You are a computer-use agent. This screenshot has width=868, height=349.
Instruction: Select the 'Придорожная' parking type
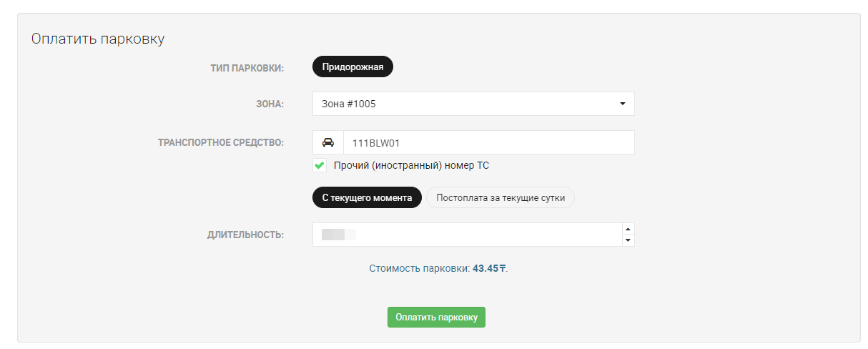click(353, 67)
